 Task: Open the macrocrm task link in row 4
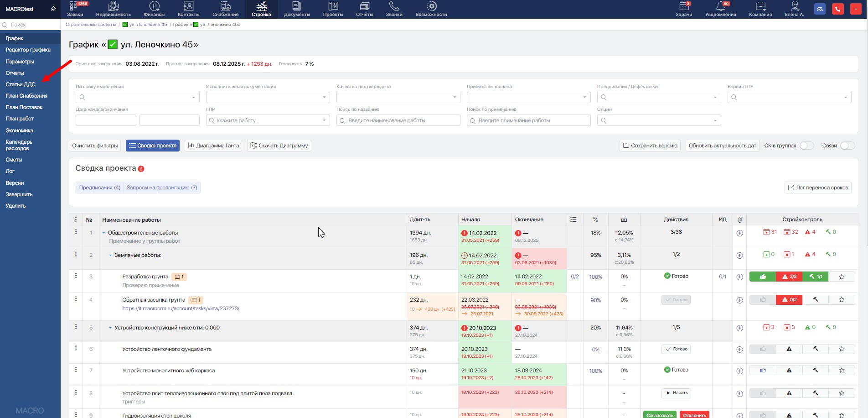181,308
